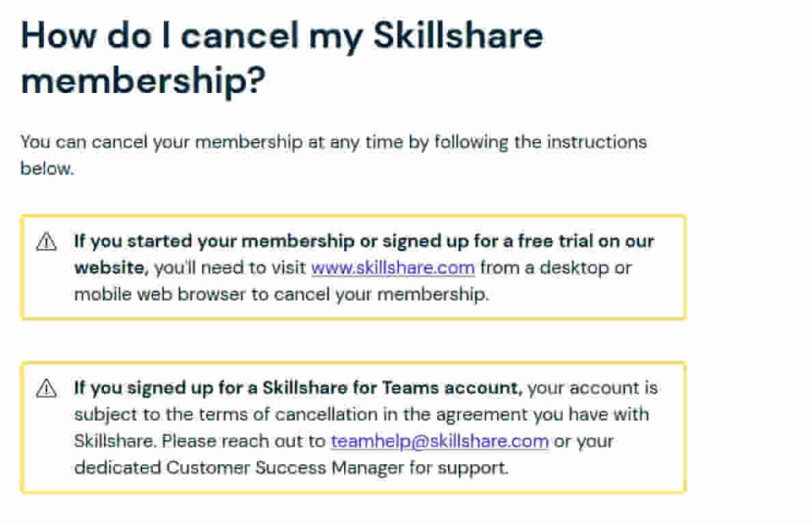Click the warning triangle icon in Teams notice
The width and height of the screenshot is (812, 525).
click(47, 388)
